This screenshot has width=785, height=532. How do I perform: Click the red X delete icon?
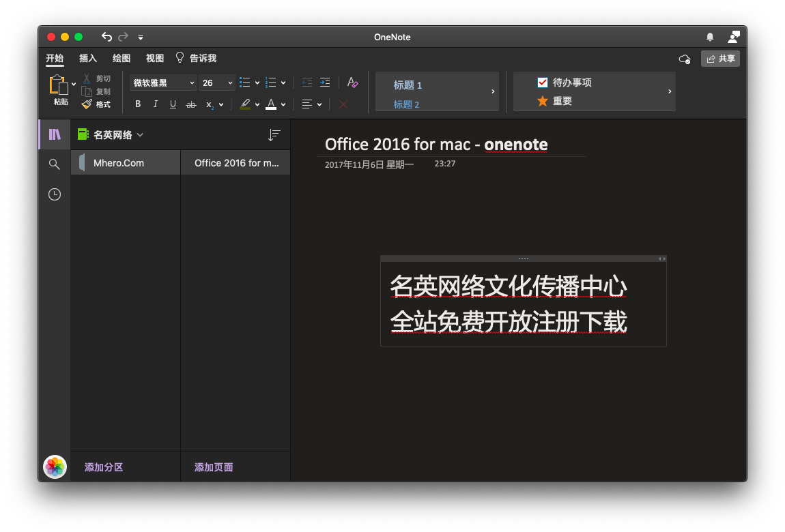(343, 104)
